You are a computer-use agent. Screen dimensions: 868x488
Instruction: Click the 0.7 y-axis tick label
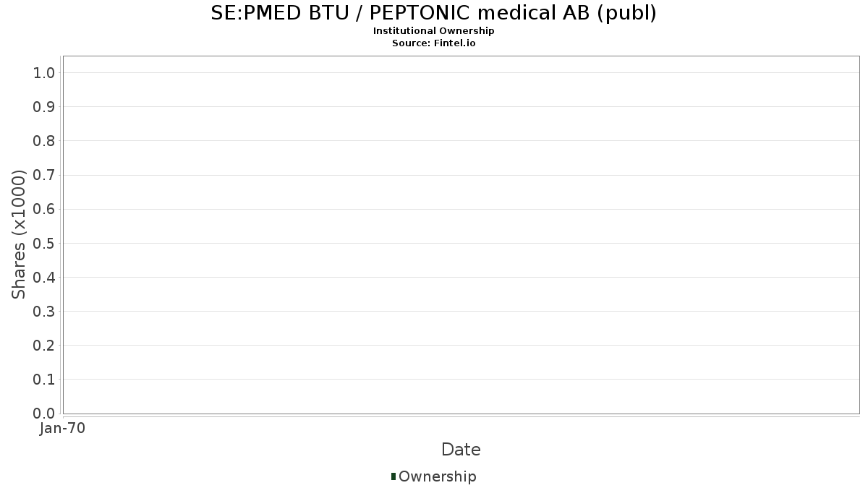44,175
